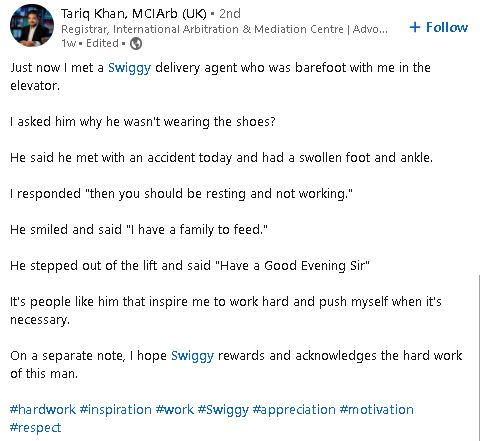Open the Swiggy mention in the closing paragraph
This screenshot has height=441, width=480.
(192, 356)
